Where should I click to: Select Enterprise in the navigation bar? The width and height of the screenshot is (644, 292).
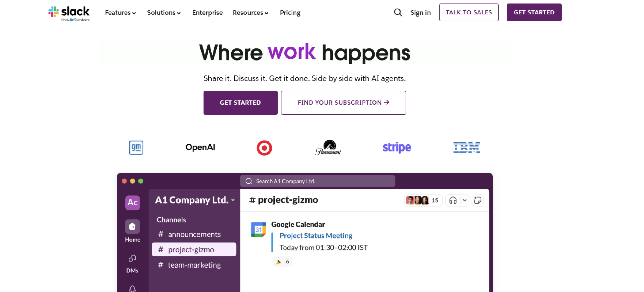coord(207,12)
